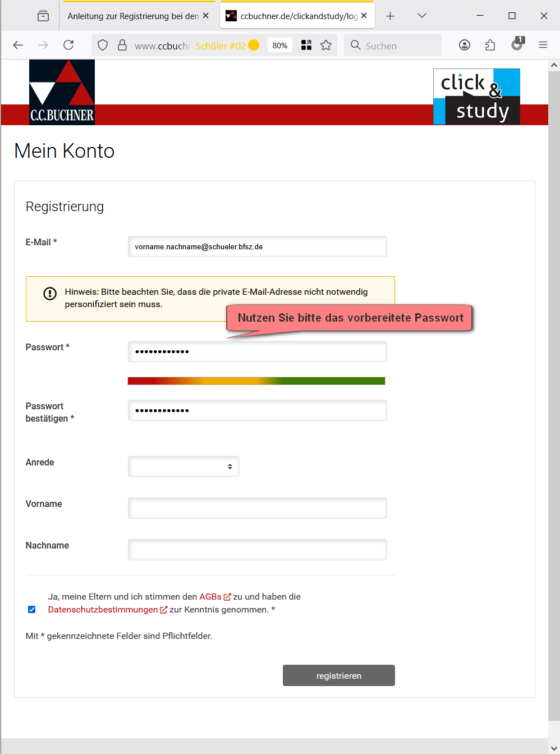Click the password strength color bar
Screen dimensions: 560x754
tap(256, 381)
